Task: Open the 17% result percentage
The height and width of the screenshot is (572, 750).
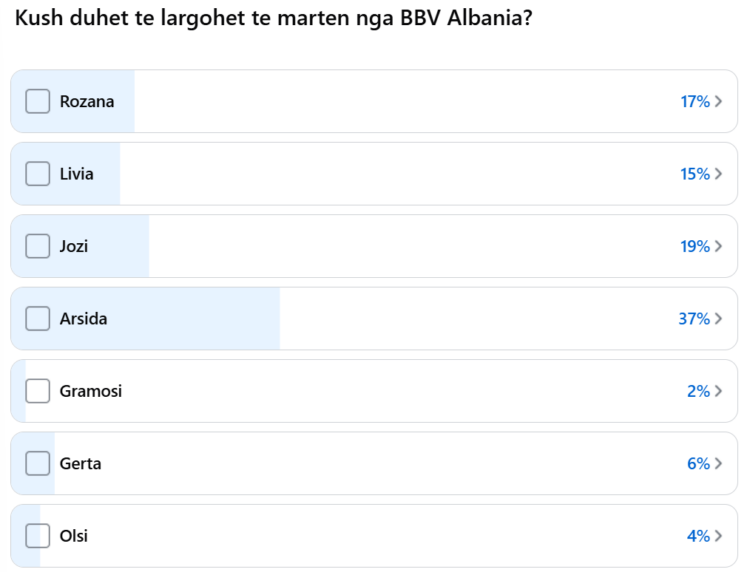Action: click(x=695, y=101)
